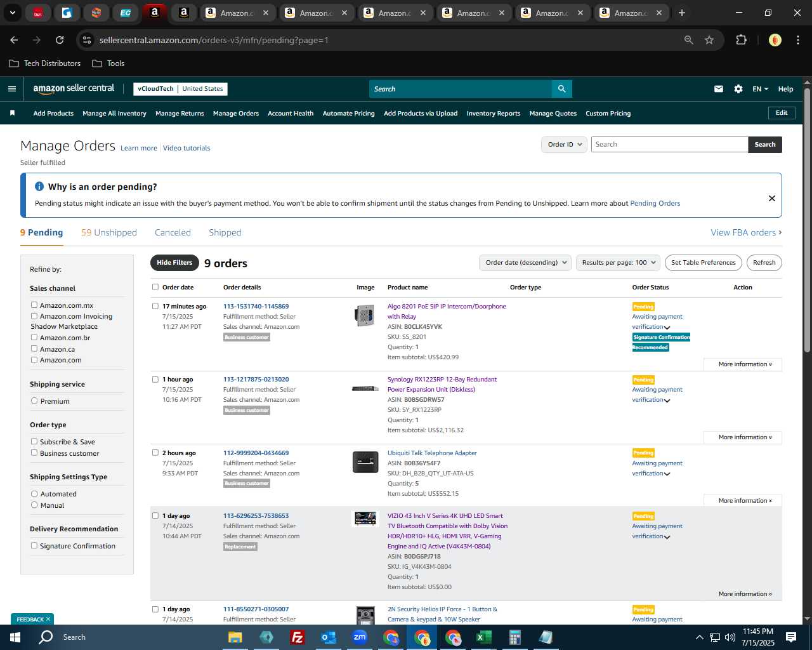Click the Algo 8201 intercom product image
This screenshot has height=650, width=812.
pyautogui.click(x=365, y=315)
